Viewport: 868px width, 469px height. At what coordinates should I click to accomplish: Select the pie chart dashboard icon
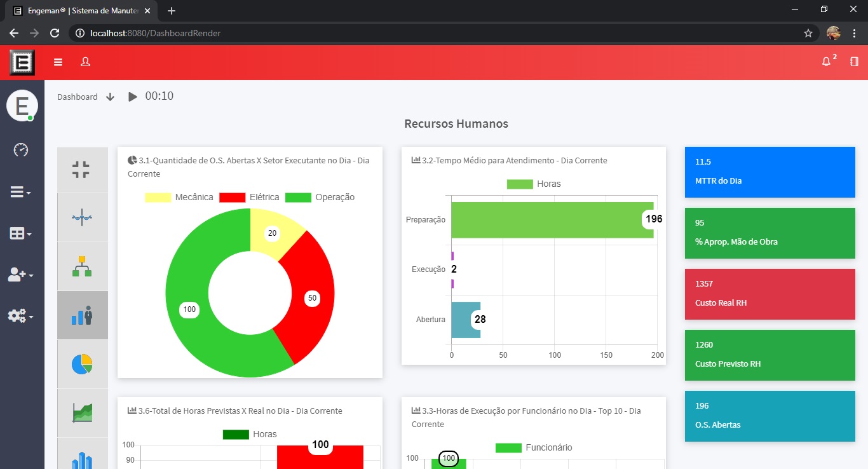(x=82, y=364)
